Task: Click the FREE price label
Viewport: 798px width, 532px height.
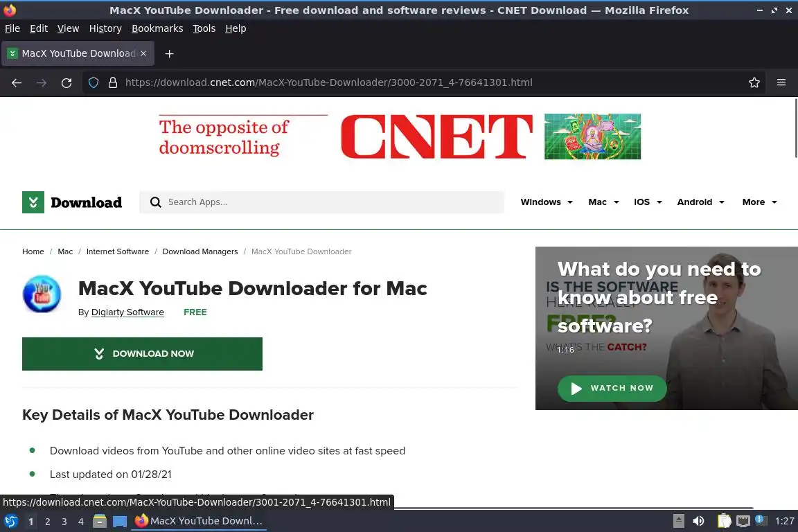Action: pos(195,312)
